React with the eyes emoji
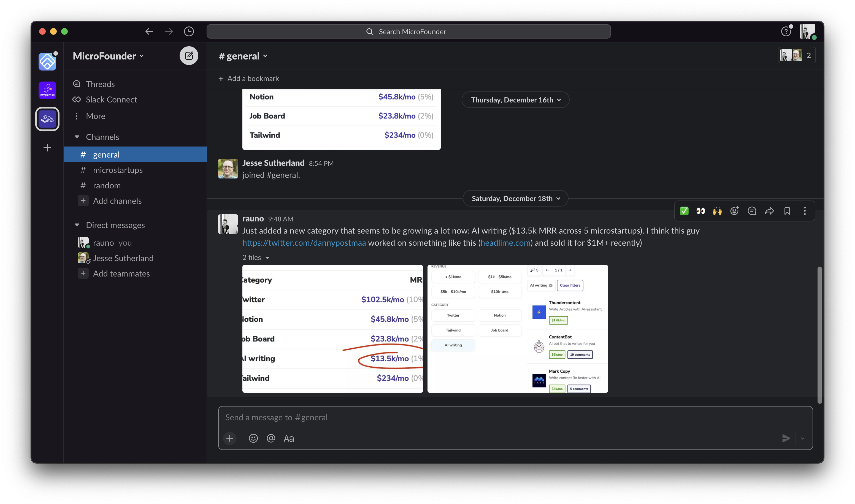Image resolution: width=855 pixels, height=504 pixels. point(700,211)
